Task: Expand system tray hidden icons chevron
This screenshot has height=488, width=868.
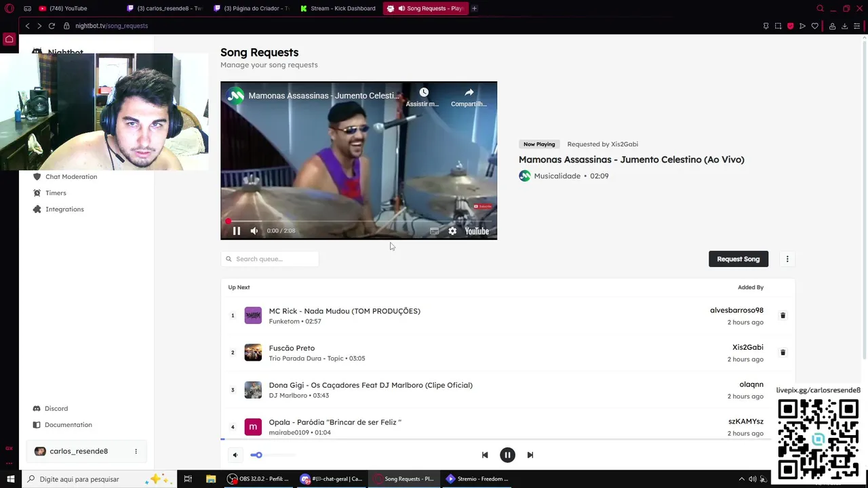Action: (741, 479)
